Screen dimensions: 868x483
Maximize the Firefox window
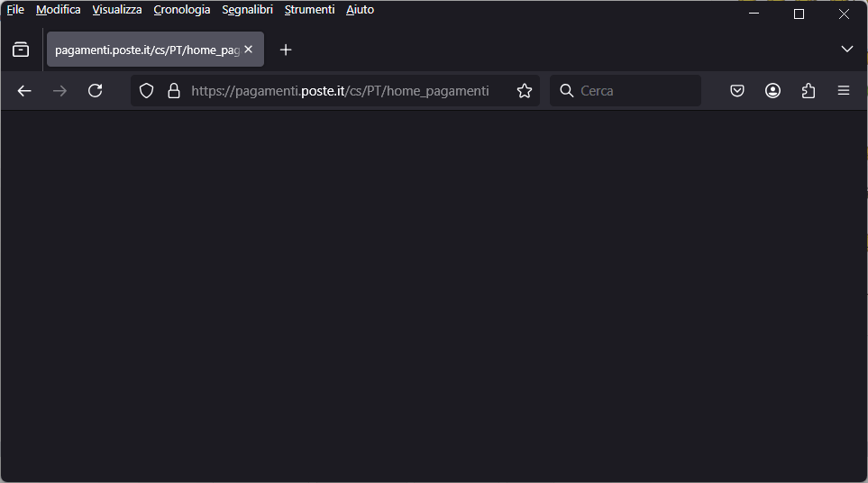pos(799,14)
